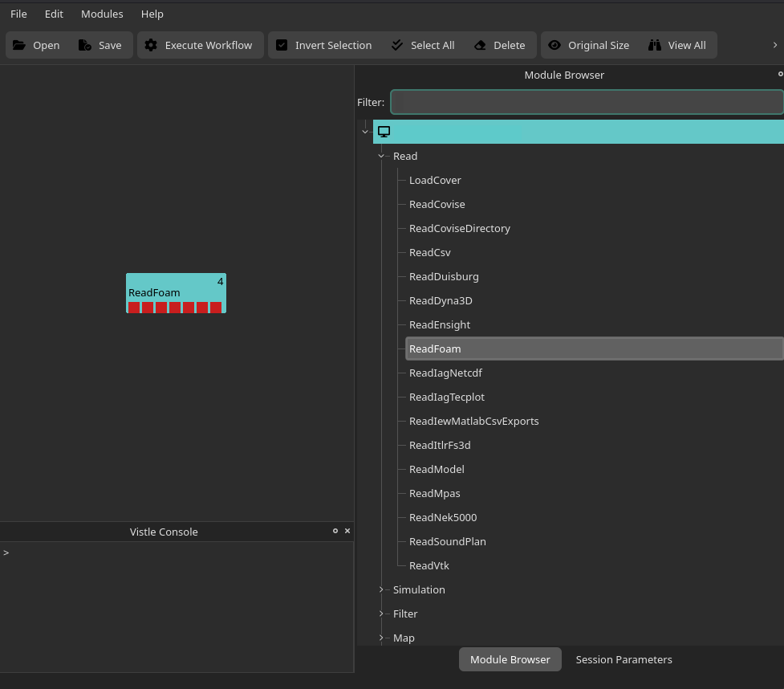
Task: Click the View All label
Action: click(687, 45)
